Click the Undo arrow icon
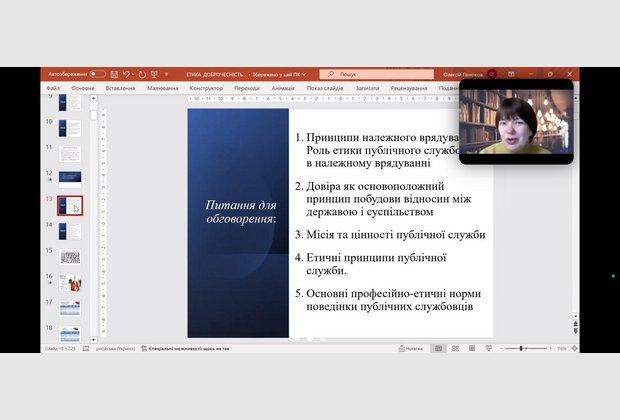 pos(128,74)
